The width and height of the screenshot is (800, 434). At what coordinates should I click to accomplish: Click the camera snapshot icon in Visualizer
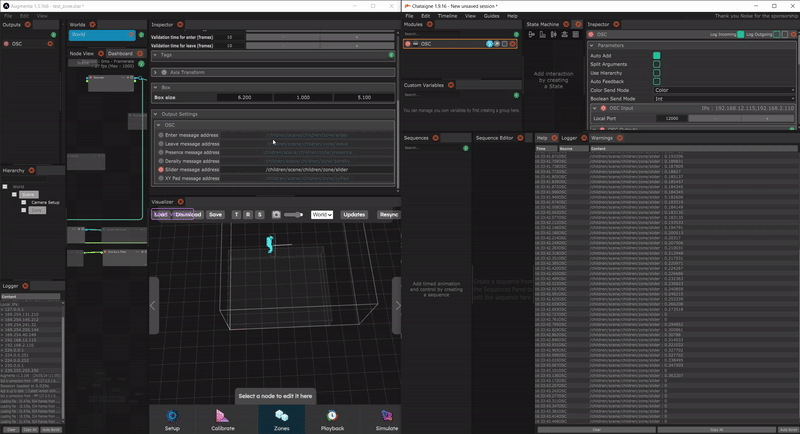[275, 214]
